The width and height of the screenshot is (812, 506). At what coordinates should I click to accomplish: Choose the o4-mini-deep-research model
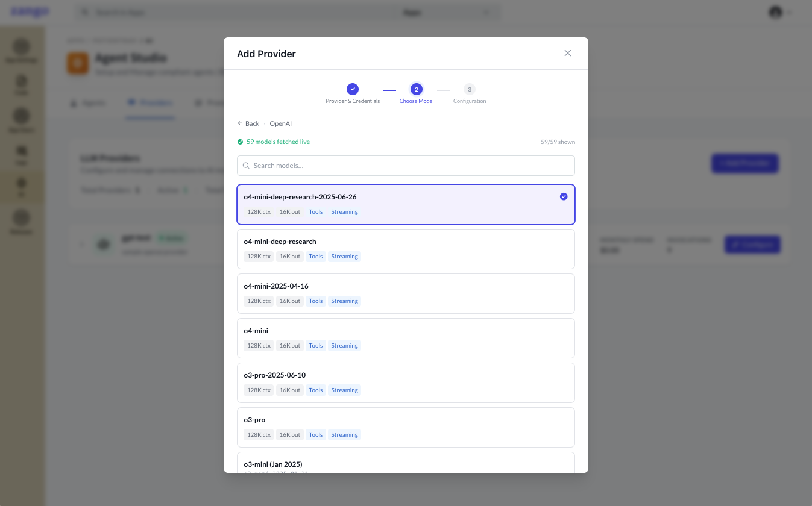[406, 249]
